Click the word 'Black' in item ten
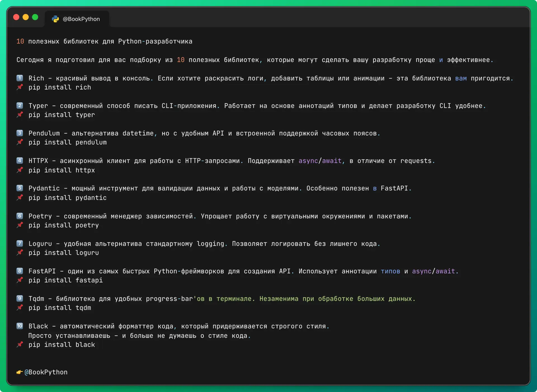 38,326
